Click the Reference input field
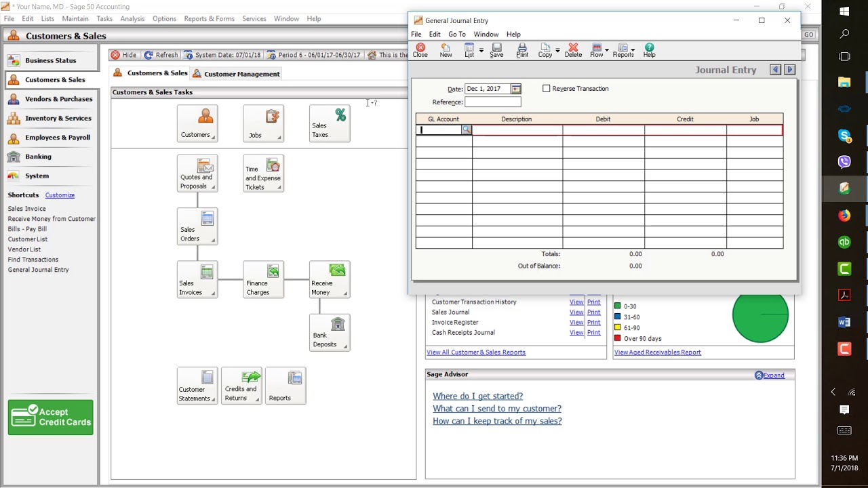868x488 pixels. [x=493, y=102]
